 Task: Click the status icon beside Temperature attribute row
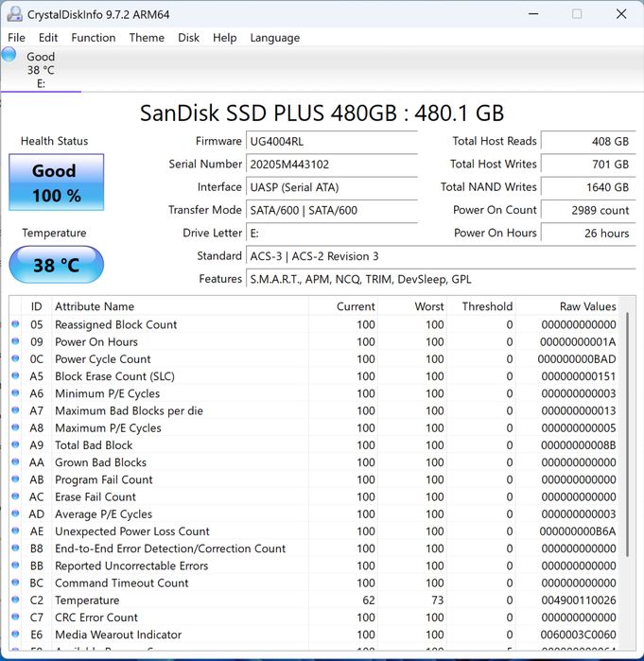[15, 600]
